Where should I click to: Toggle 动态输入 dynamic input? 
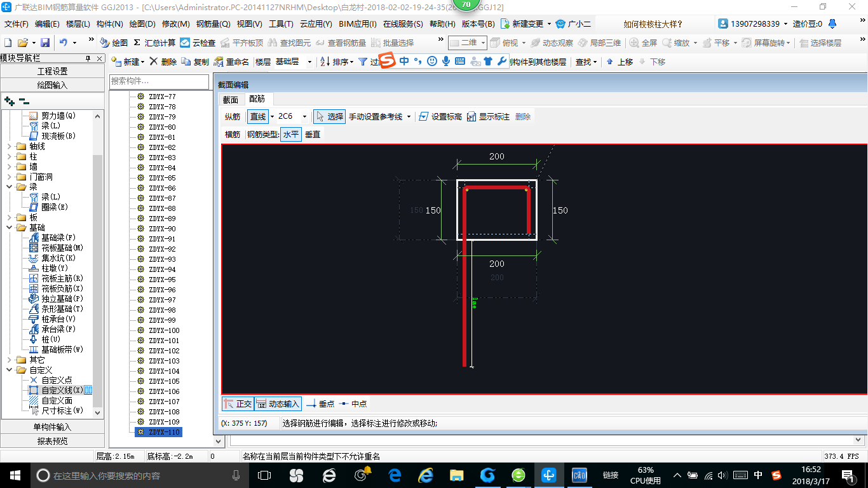coord(278,403)
